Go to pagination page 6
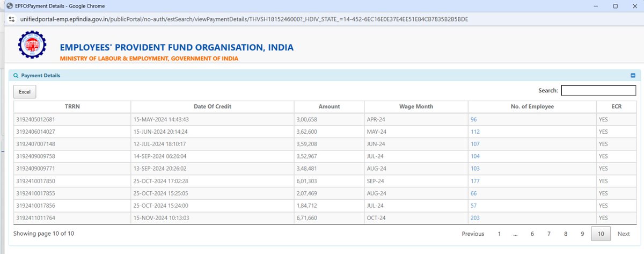644x254 pixels. coord(532,234)
